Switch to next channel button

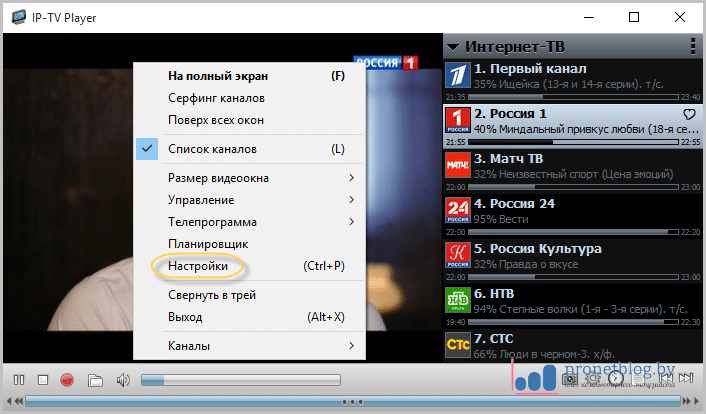pyautogui.click(x=686, y=378)
